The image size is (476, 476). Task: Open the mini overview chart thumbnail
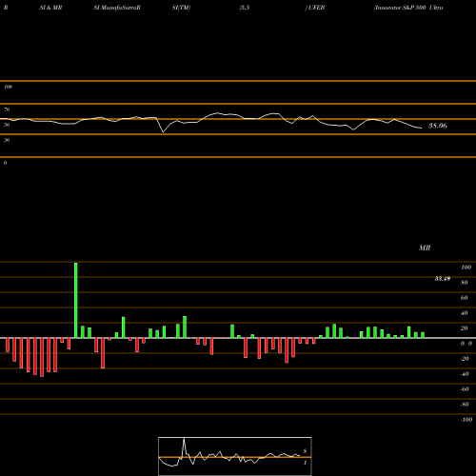(x=235, y=456)
